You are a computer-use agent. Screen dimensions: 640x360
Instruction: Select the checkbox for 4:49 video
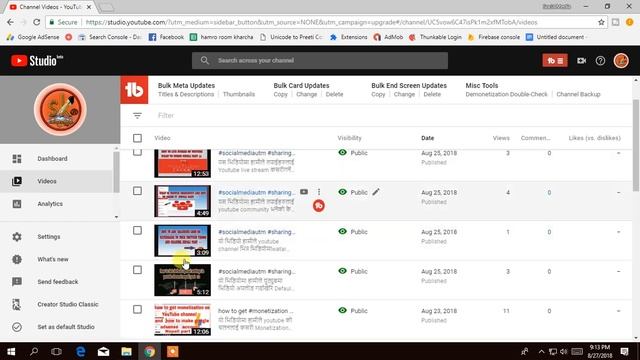(138, 191)
